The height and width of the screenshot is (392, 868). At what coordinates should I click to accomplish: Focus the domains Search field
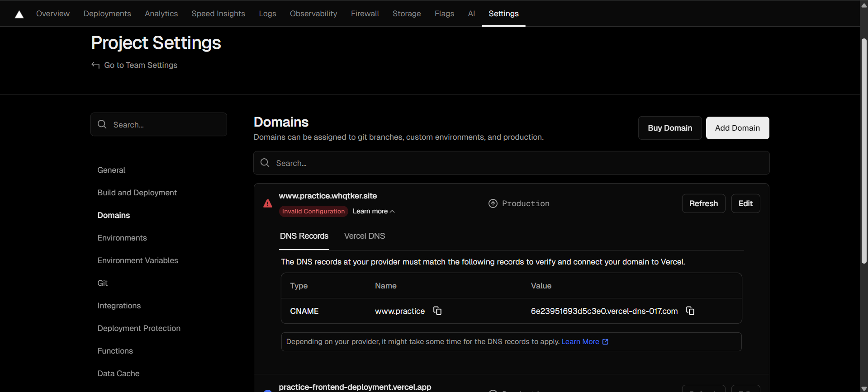(512, 163)
